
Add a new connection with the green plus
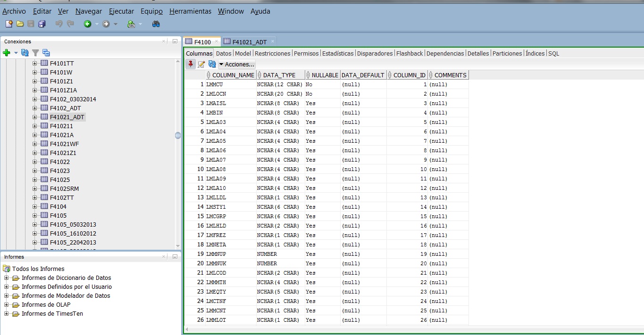point(7,53)
